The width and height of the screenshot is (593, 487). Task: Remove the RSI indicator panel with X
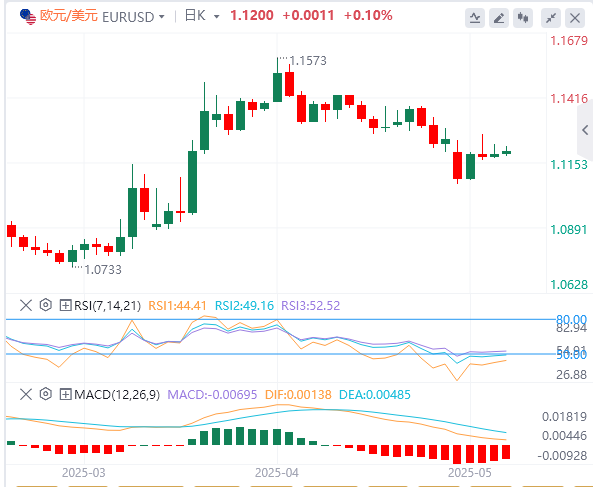click(26, 305)
